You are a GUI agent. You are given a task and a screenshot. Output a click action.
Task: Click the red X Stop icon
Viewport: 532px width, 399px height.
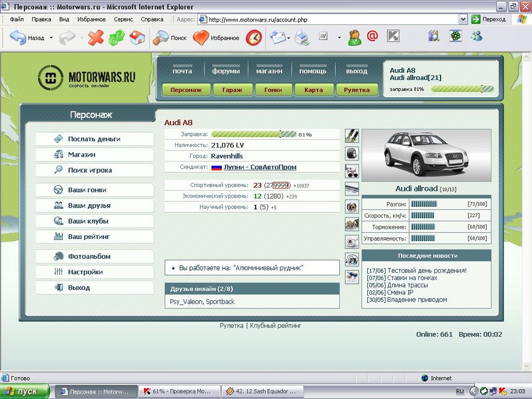click(96, 37)
